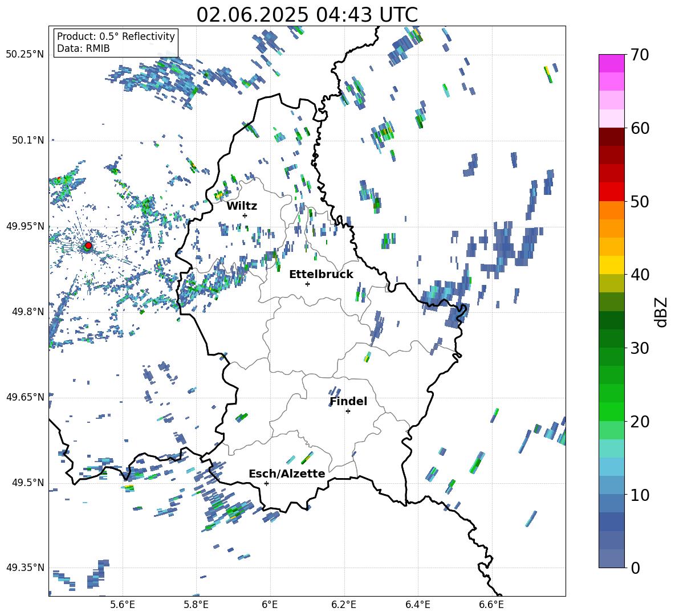Click the 6.2°E longitude label
The height and width of the screenshot is (616, 675).
point(344,605)
